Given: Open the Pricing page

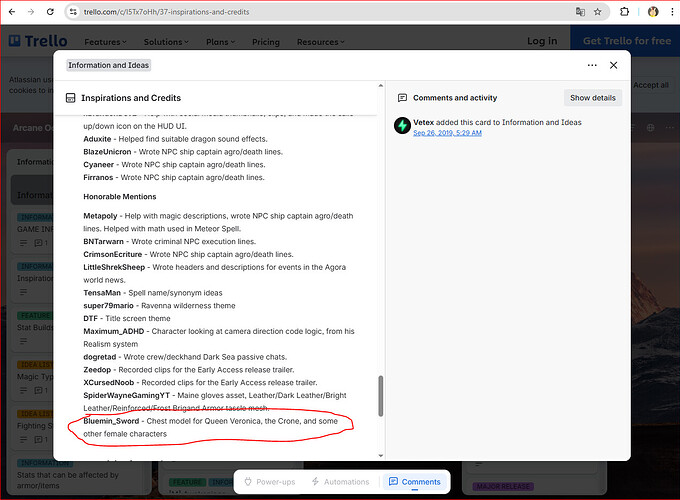Looking at the screenshot, I should coord(265,42).
